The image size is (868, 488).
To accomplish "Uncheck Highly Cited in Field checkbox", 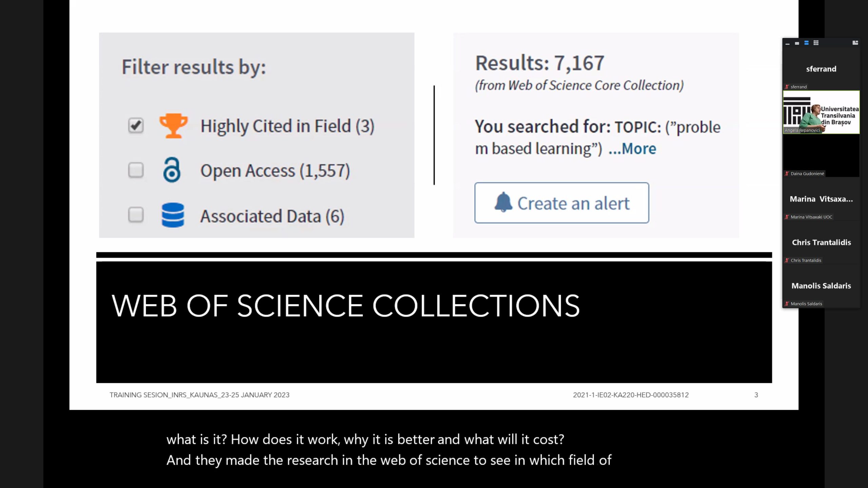I will (x=136, y=126).
